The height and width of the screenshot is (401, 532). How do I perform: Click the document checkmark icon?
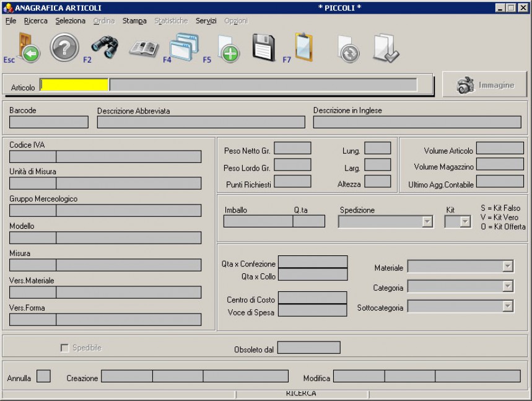(385, 48)
